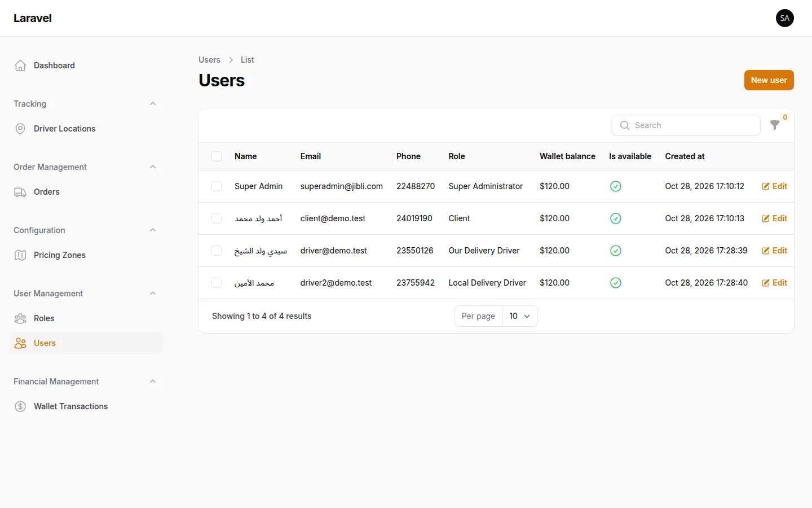The image size is (812, 508).
Task: Collapse the Order Management sidebar group
Action: click(153, 167)
